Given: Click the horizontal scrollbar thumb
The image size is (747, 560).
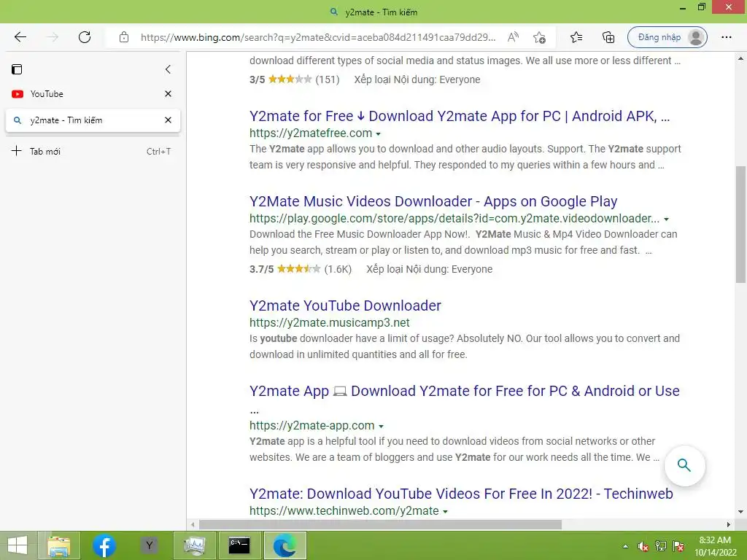Looking at the screenshot, I should click(x=380, y=524).
